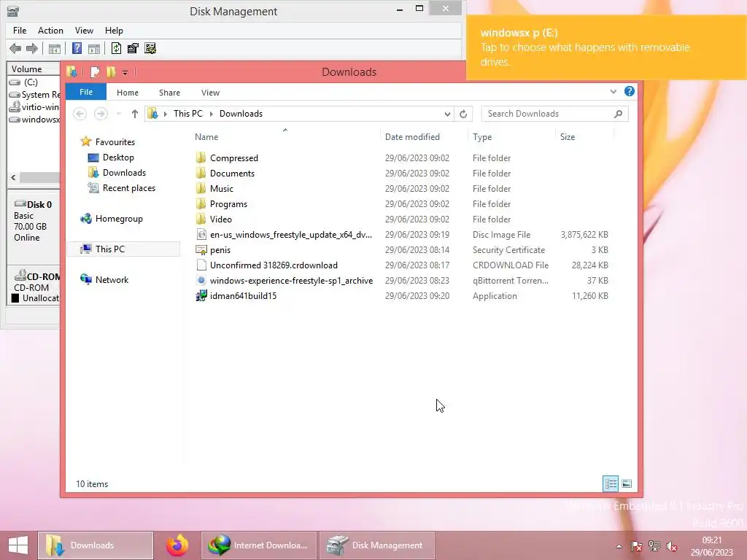This screenshot has width=747, height=560.
Task: Go forward in Explorer navigation
Action: [x=101, y=114]
